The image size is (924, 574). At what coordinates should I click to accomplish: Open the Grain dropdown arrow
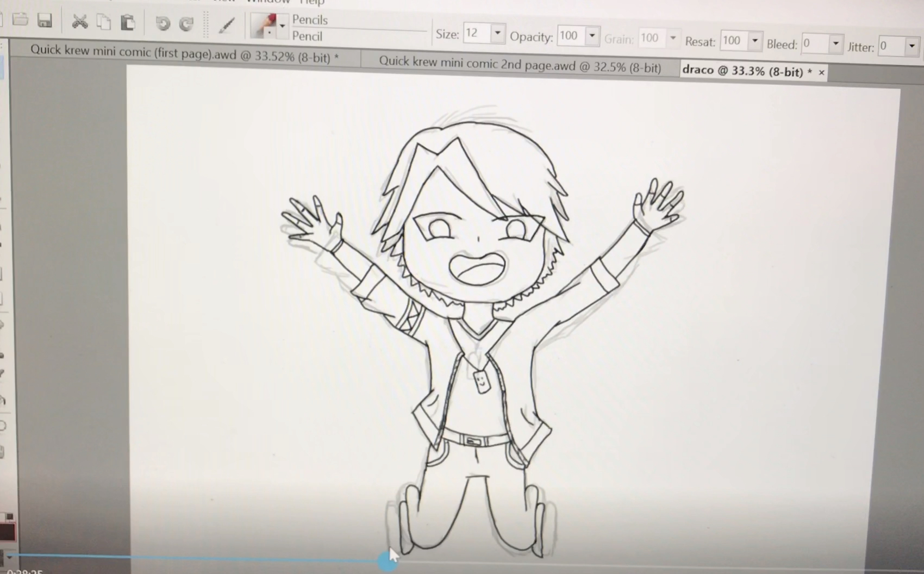[x=673, y=39]
